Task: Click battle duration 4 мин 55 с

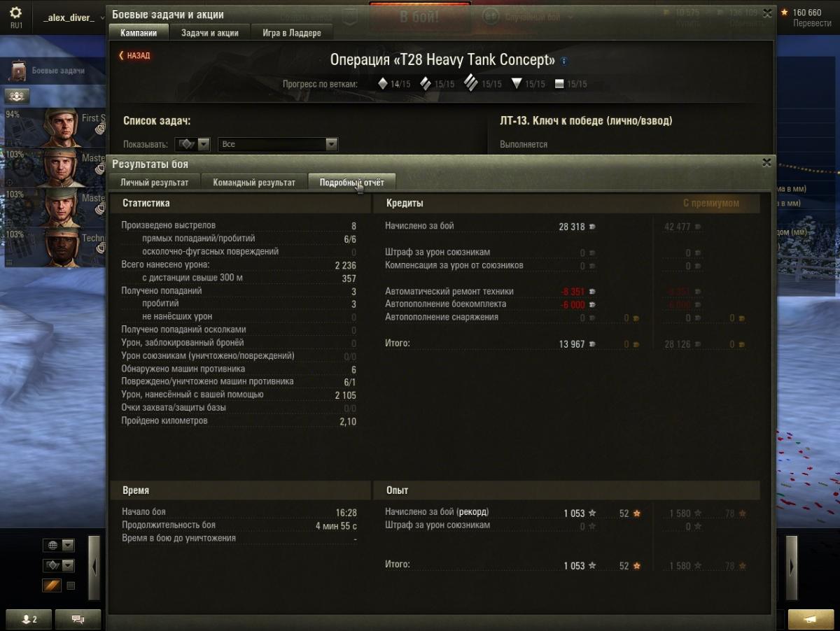Action: [x=336, y=526]
